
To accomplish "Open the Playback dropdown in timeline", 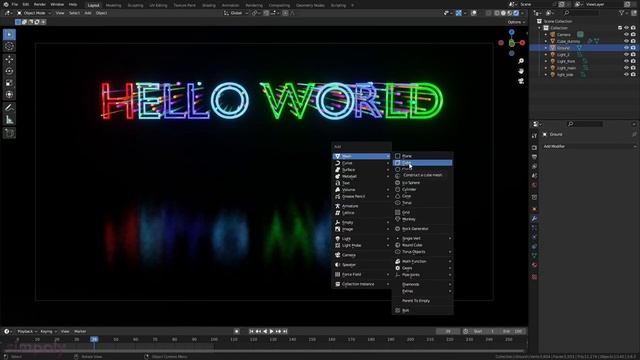I will tap(27, 331).
